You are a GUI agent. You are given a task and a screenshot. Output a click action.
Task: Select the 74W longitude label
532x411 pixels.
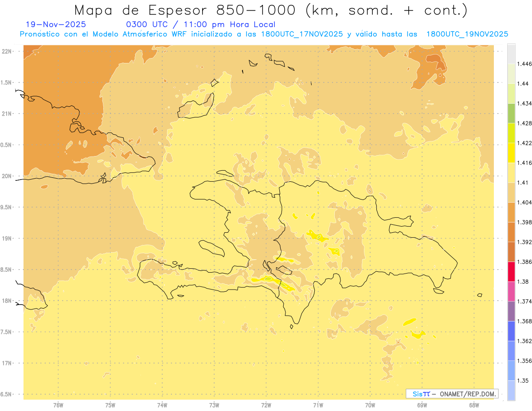pyautogui.click(x=162, y=405)
